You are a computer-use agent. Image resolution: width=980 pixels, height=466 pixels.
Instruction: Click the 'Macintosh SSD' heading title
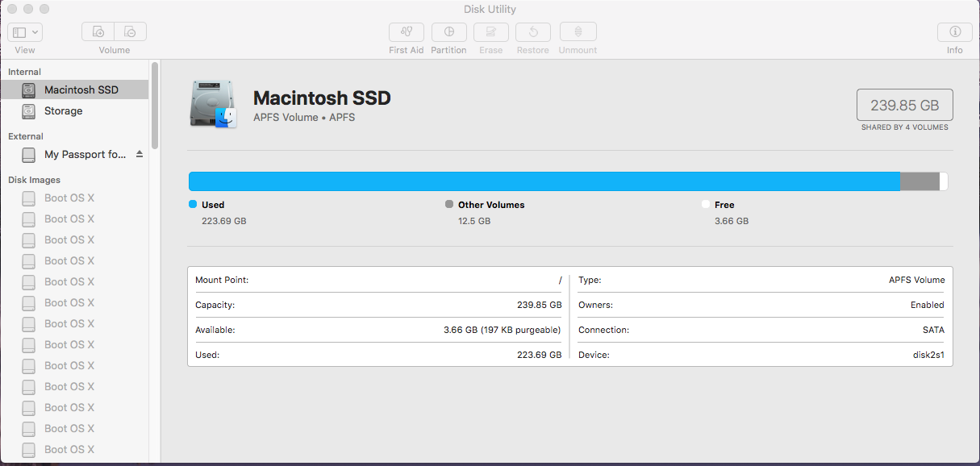(x=322, y=98)
